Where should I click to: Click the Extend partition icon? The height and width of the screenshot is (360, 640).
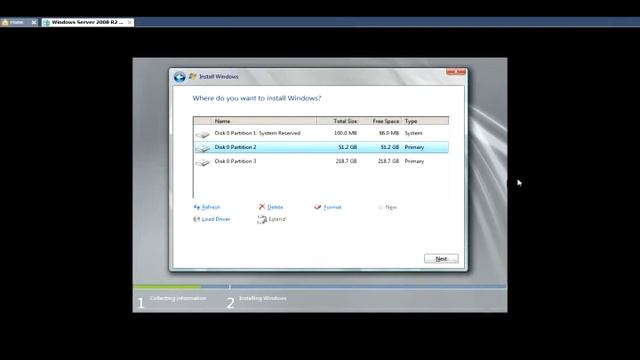262,219
